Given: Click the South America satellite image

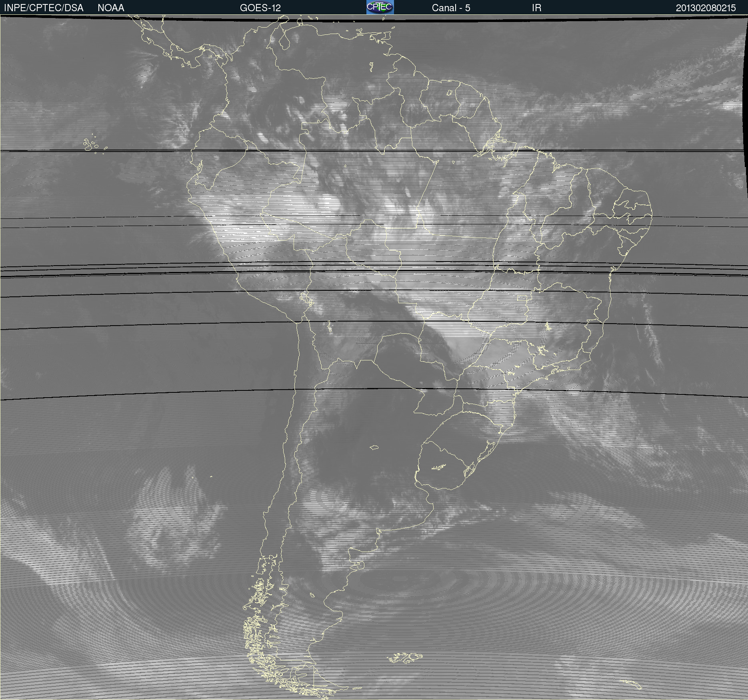Looking at the screenshot, I should 374,358.
